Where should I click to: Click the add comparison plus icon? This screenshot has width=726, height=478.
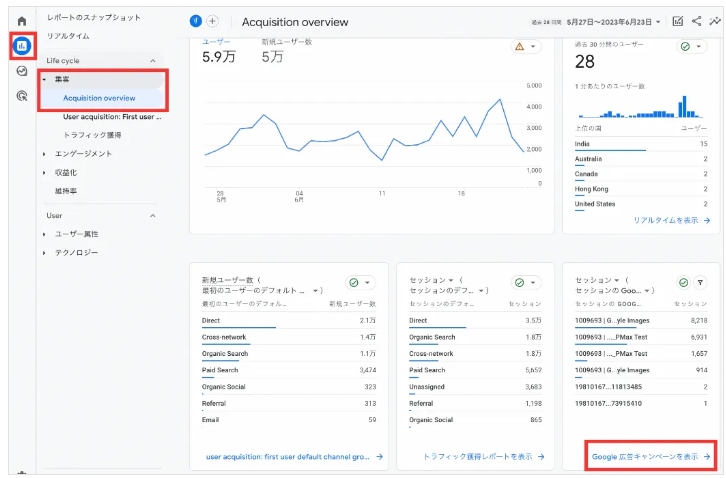212,21
